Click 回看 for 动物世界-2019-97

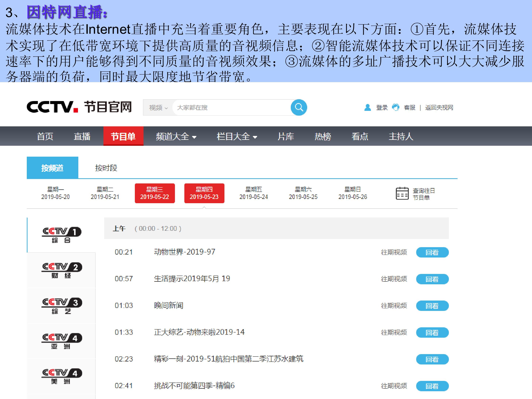point(432,252)
